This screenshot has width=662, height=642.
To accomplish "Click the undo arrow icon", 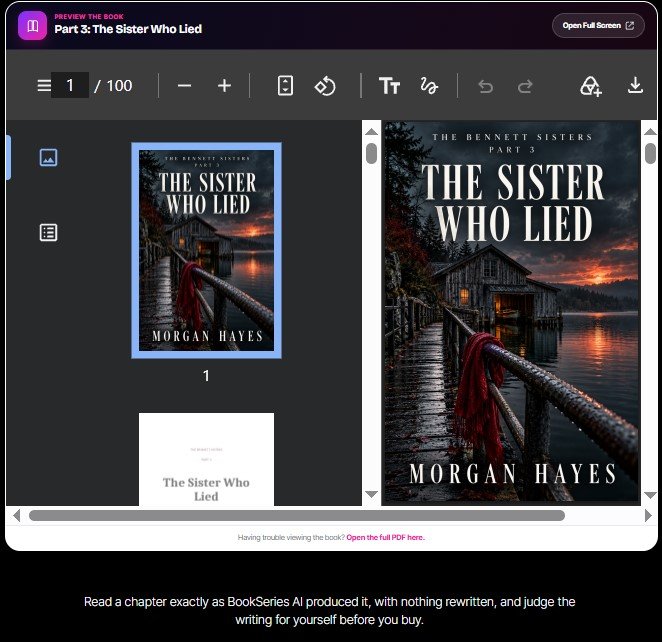I will click(x=486, y=87).
